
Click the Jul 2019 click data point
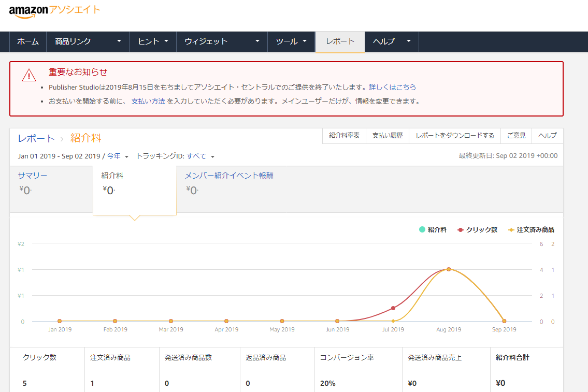point(393,308)
